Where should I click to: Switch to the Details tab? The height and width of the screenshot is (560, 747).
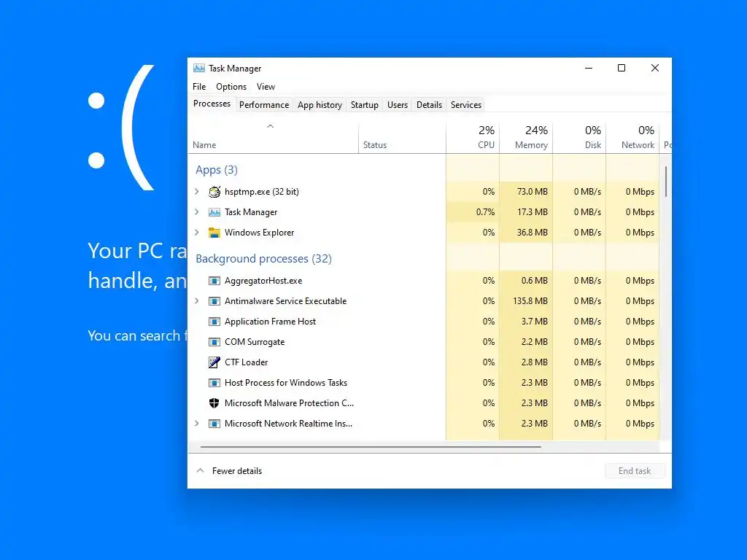click(x=429, y=105)
